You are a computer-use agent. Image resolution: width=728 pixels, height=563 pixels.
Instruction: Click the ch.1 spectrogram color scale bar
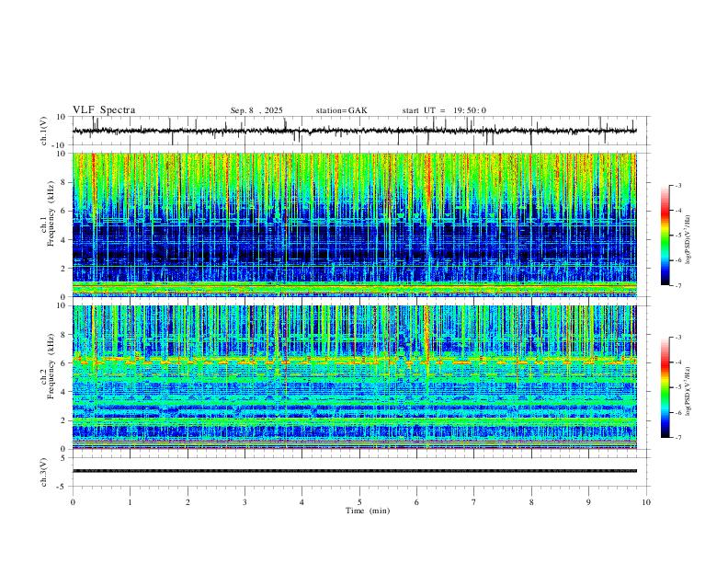pyautogui.click(x=665, y=236)
